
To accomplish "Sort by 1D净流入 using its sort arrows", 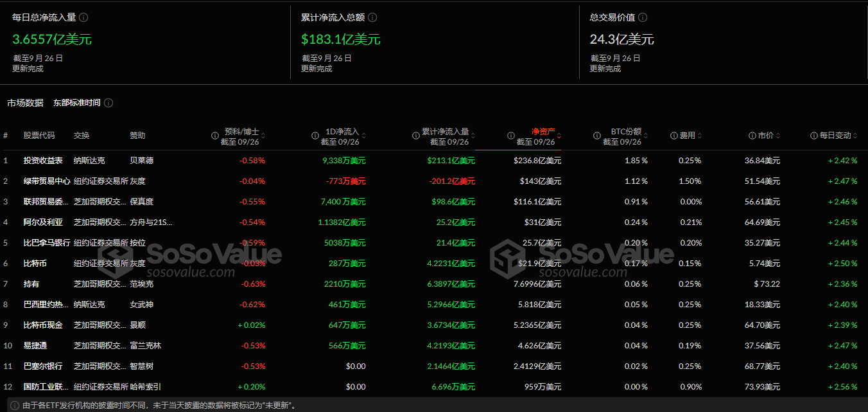I will 364,136.
